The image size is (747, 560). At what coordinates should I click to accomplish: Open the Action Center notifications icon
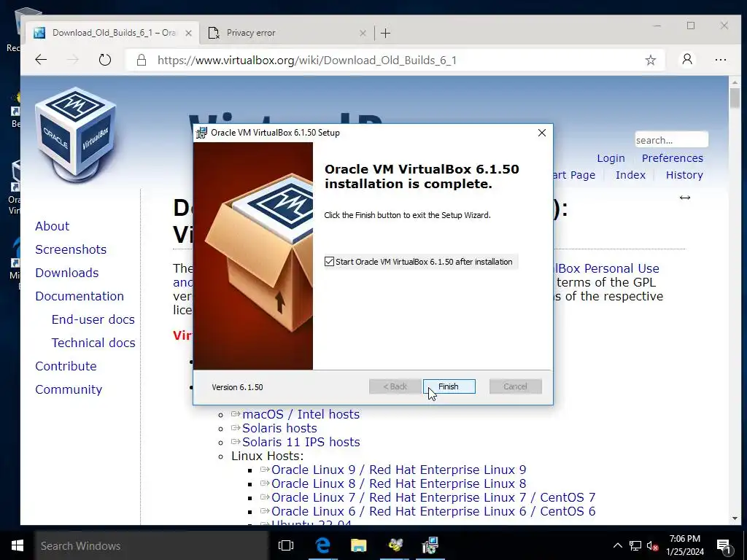point(724,545)
